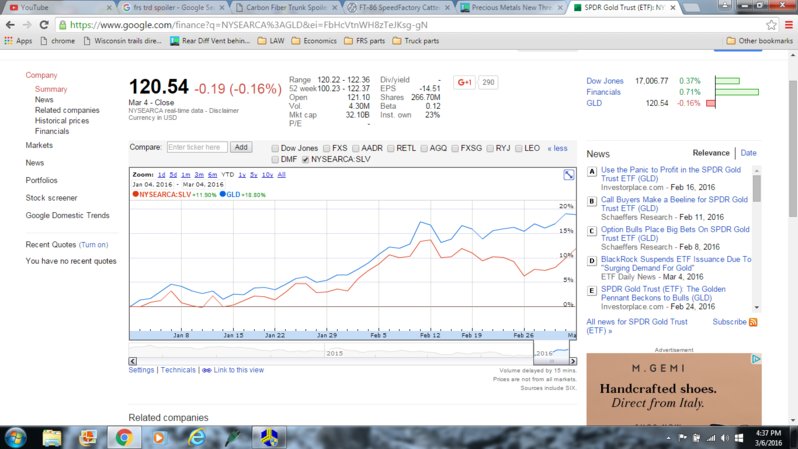Image resolution: width=798 pixels, height=449 pixels.
Task: Open the Windows Start button
Action: pyautogui.click(x=15, y=438)
